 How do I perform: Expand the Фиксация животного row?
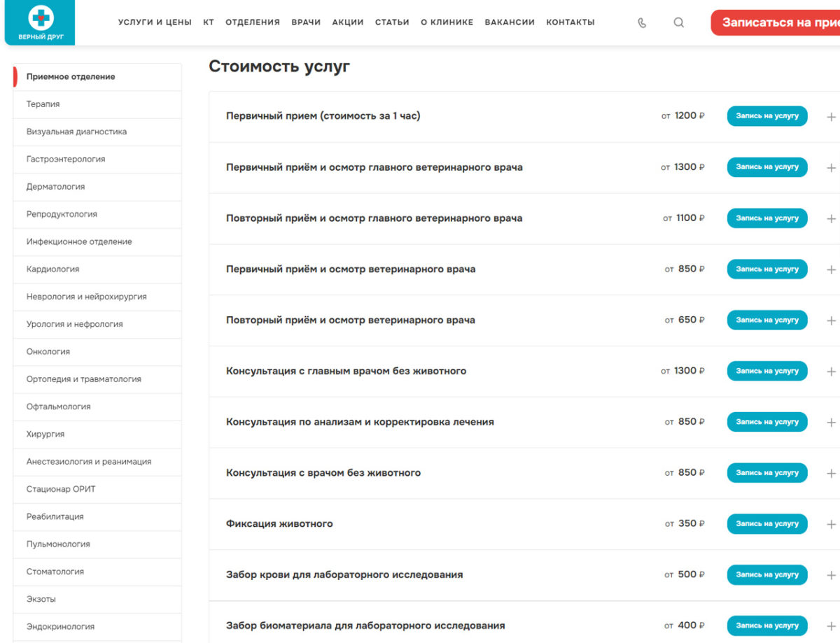pyautogui.click(x=831, y=524)
